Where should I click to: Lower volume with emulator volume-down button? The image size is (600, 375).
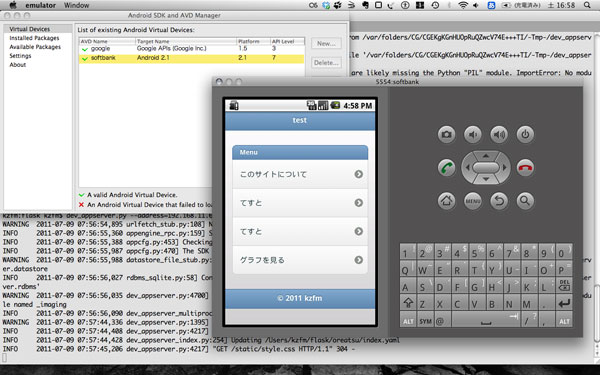[x=473, y=134]
